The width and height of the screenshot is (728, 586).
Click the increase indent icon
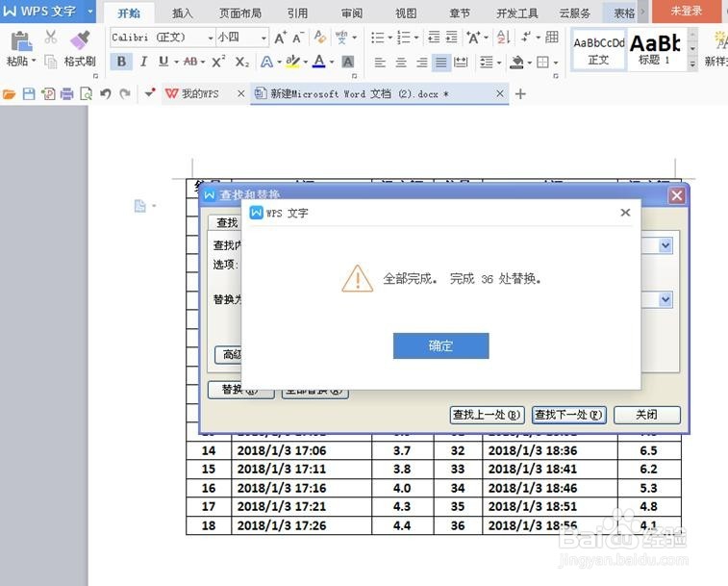451,37
